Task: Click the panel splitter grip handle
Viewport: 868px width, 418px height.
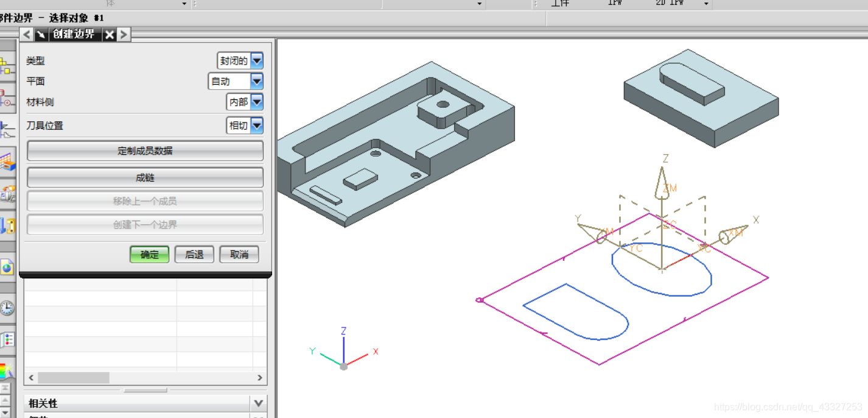Action: pyautogui.click(x=145, y=390)
